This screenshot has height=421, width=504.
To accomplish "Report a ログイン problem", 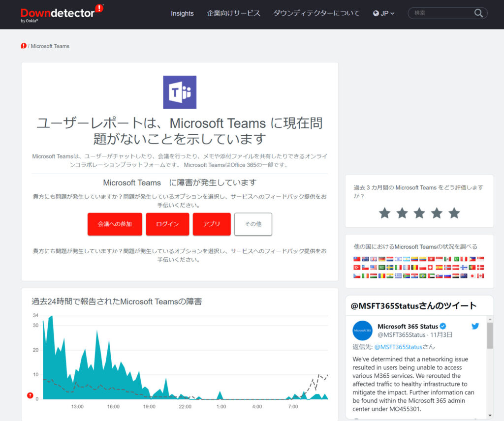I will tap(167, 224).
